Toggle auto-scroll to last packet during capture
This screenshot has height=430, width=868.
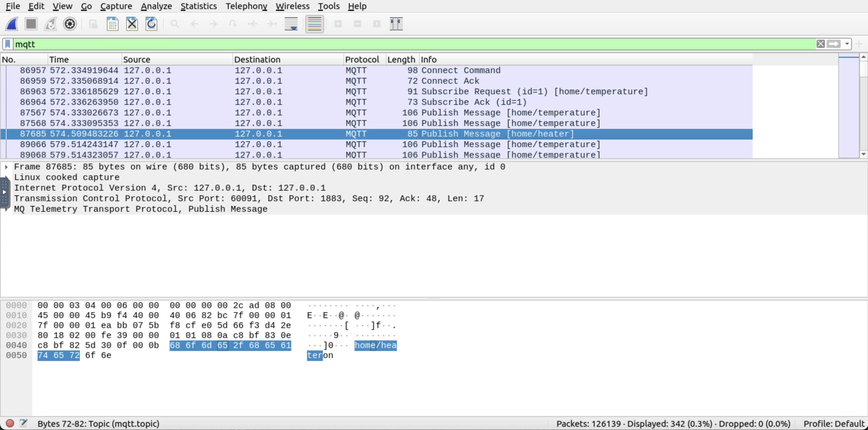point(291,24)
